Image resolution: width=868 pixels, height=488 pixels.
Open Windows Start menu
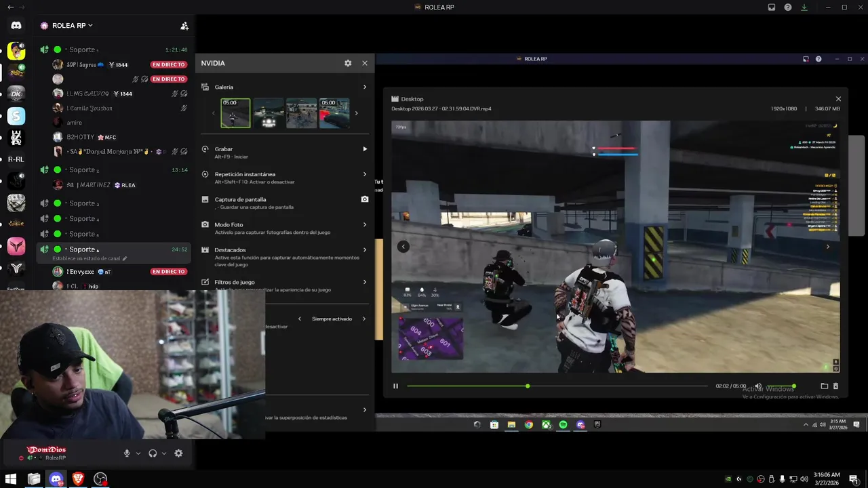[x=11, y=479]
